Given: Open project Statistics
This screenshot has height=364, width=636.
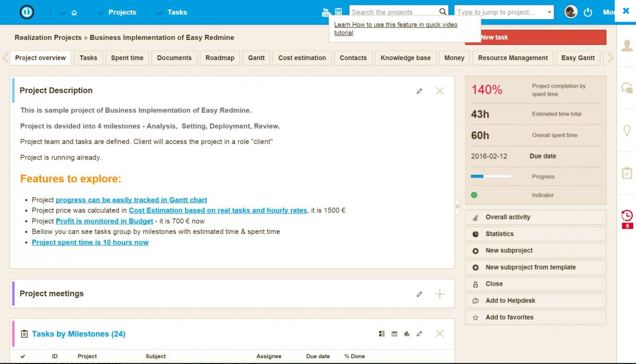Looking at the screenshot, I should pos(536,234).
